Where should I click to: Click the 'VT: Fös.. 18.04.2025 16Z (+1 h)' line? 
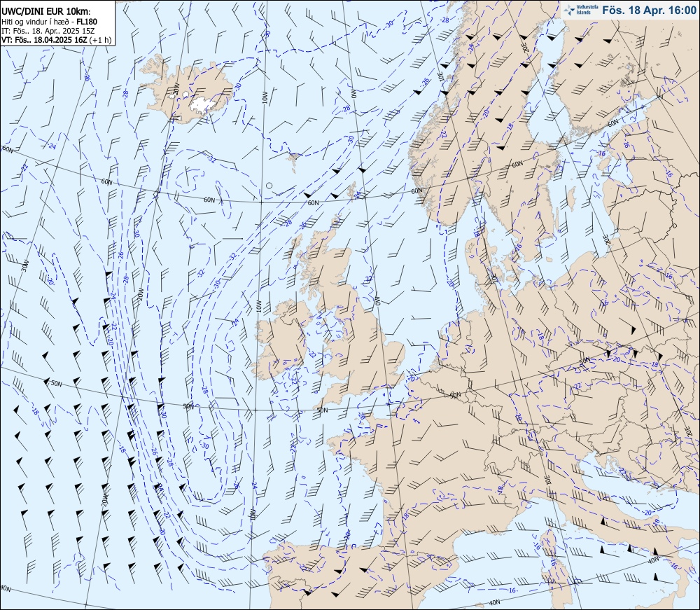[56, 40]
